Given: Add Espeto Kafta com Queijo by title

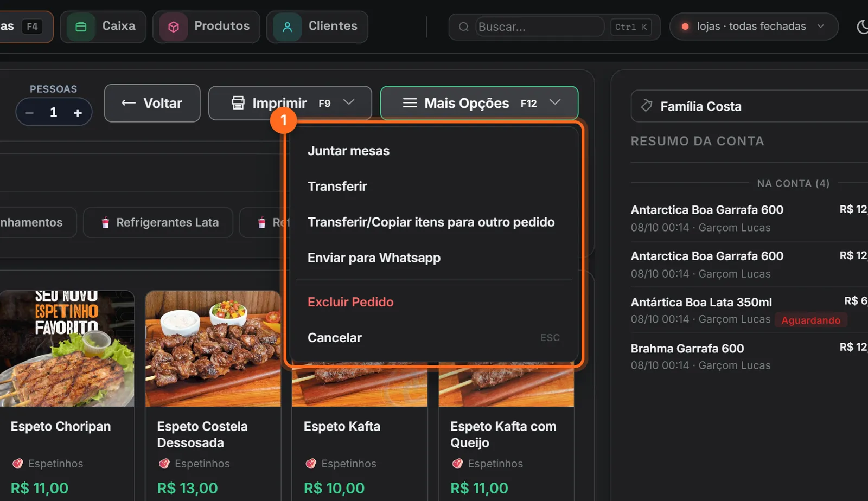Looking at the screenshot, I should point(503,434).
